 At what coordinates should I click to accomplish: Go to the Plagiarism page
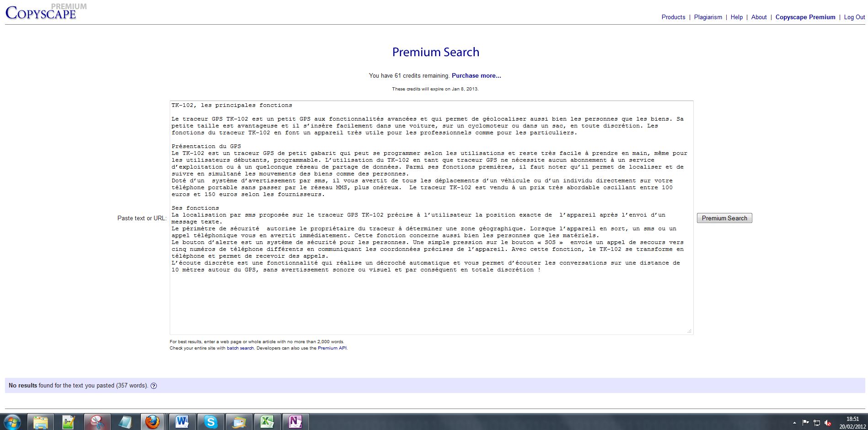point(708,17)
